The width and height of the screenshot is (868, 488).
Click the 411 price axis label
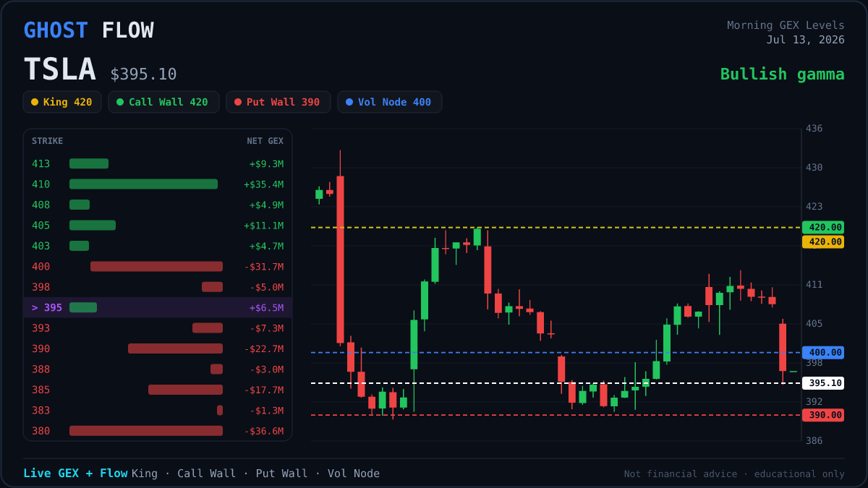[x=814, y=285]
